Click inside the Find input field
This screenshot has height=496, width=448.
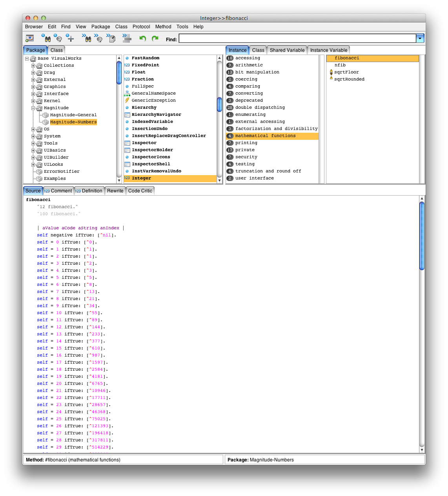coord(297,38)
